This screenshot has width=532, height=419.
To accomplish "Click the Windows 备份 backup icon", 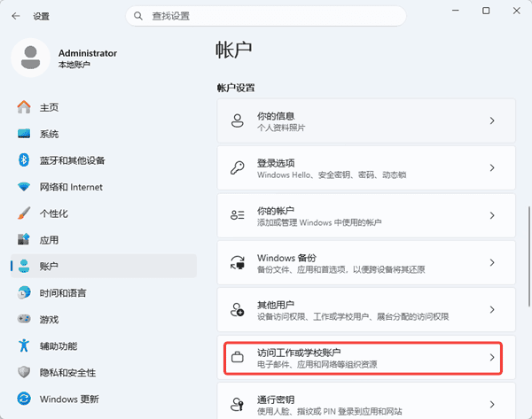I will pos(237,262).
